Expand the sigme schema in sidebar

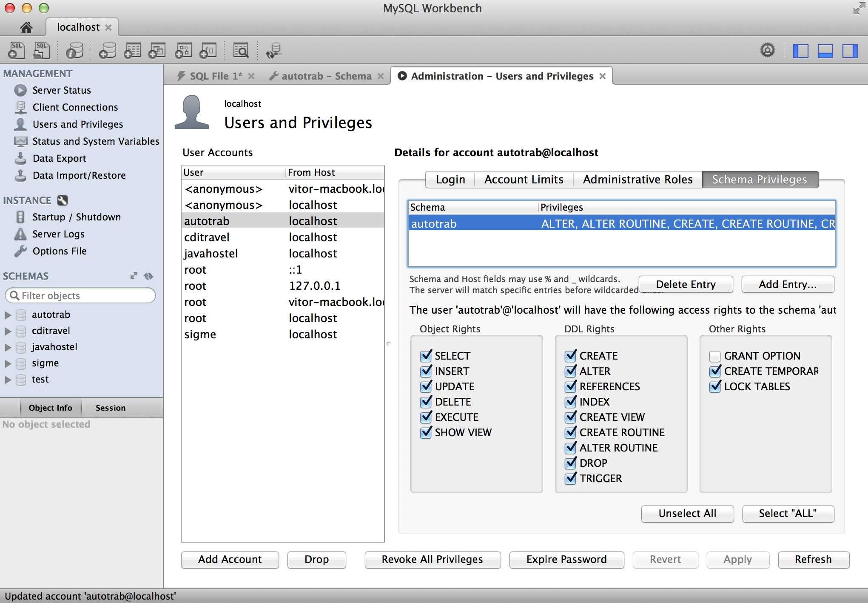click(x=7, y=363)
